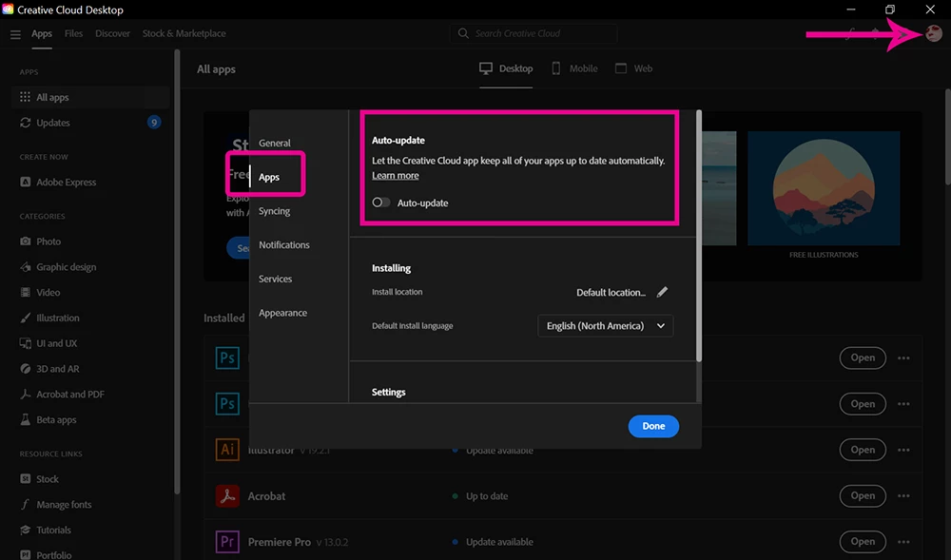Click the Acrobat app icon
951x560 pixels.
[227, 495]
